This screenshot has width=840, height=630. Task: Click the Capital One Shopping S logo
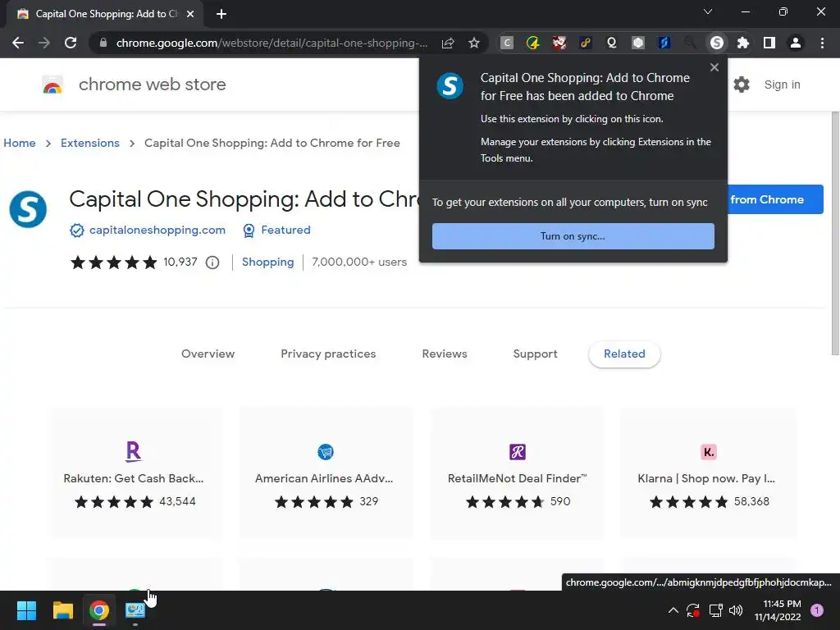(28, 209)
